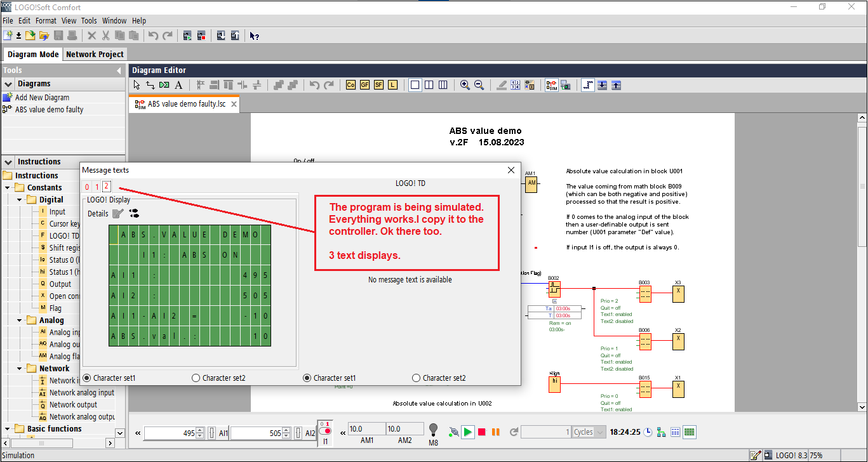Show Constants (Co) block group
The image size is (868, 462).
click(351, 85)
